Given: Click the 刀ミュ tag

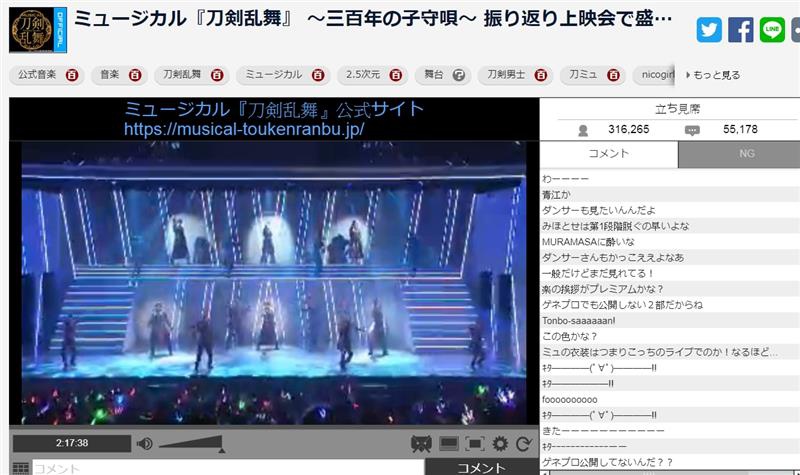Looking at the screenshot, I should coord(583,74).
